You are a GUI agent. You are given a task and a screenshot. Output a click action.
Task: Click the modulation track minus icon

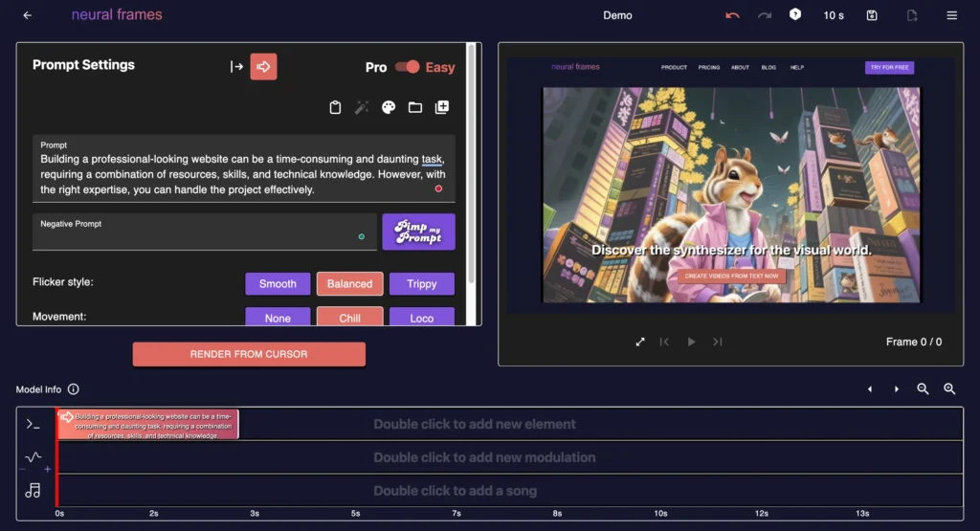coord(23,469)
